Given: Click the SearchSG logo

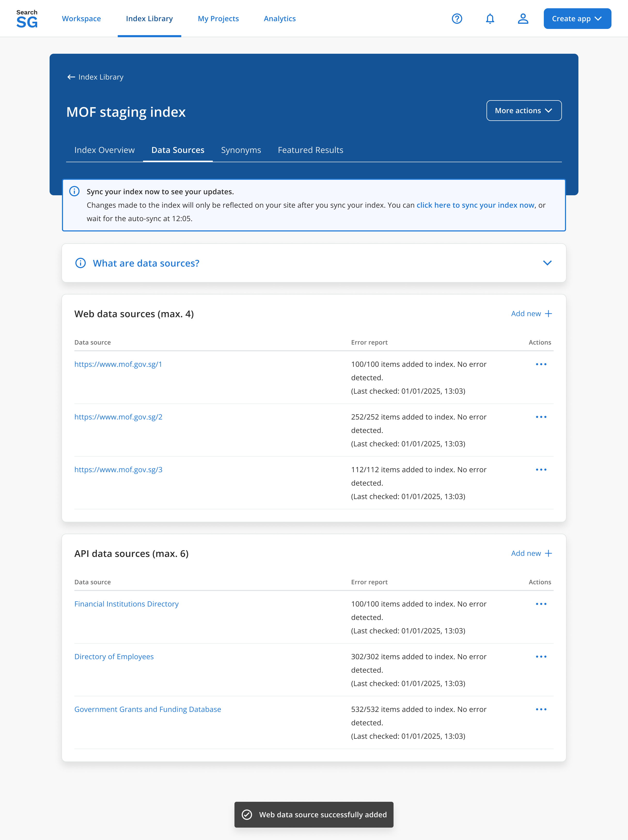Looking at the screenshot, I should [27, 19].
